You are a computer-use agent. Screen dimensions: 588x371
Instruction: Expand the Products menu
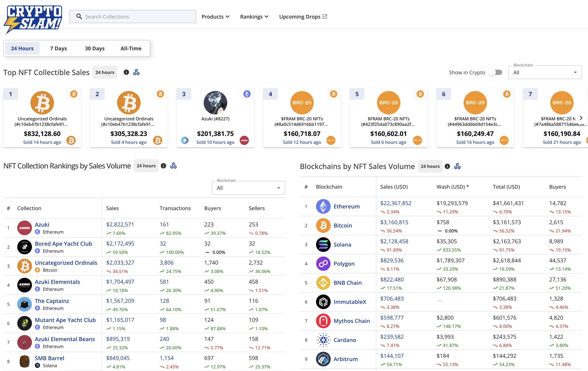point(215,17)
